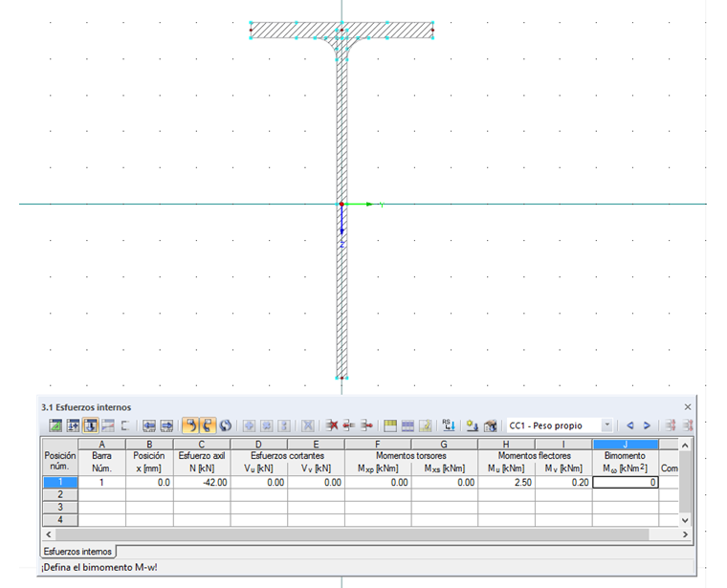The height and width of the screenshot is (588, 727).
Task: Select row header number 4
Action: (x=60, y=520)
